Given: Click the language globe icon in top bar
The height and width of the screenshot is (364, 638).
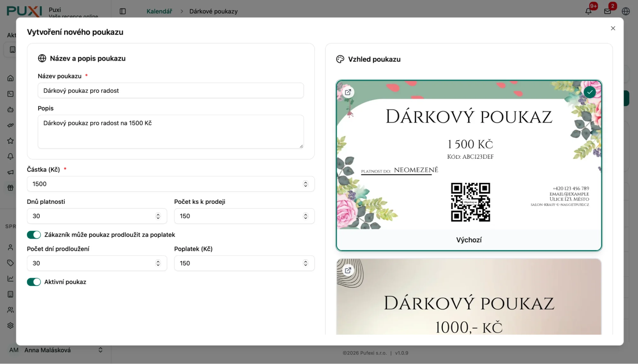Looking at the screenshot, I should [x=626, y=11].
